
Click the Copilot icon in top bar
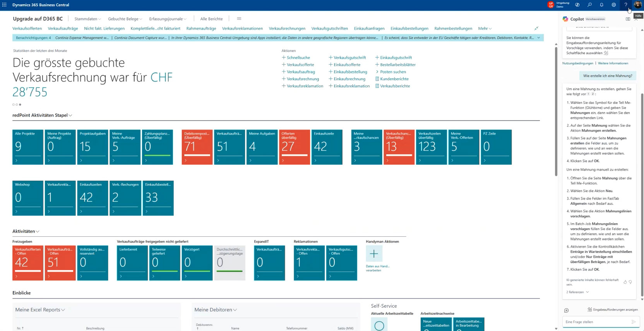point(577,5)
